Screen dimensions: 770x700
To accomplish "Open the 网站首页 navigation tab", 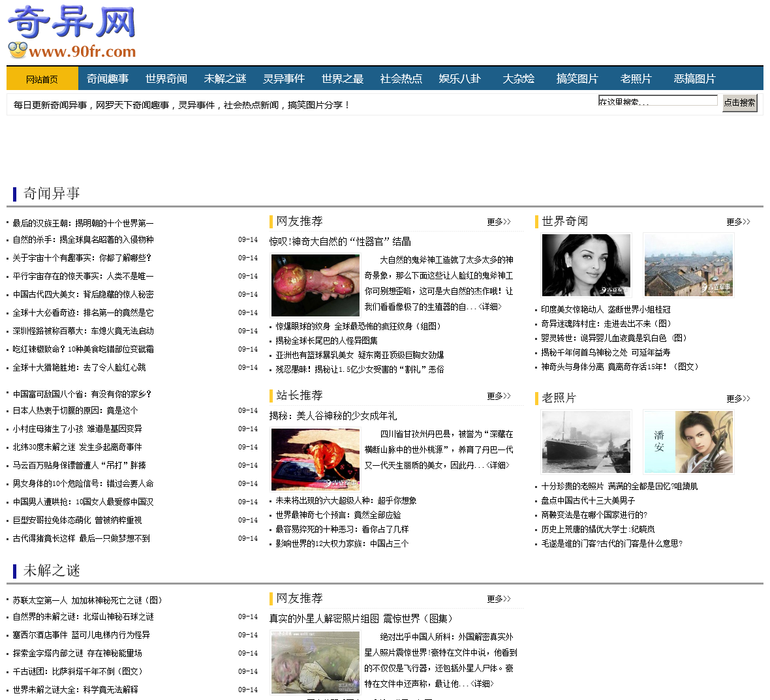I will [x=42, y=78].
